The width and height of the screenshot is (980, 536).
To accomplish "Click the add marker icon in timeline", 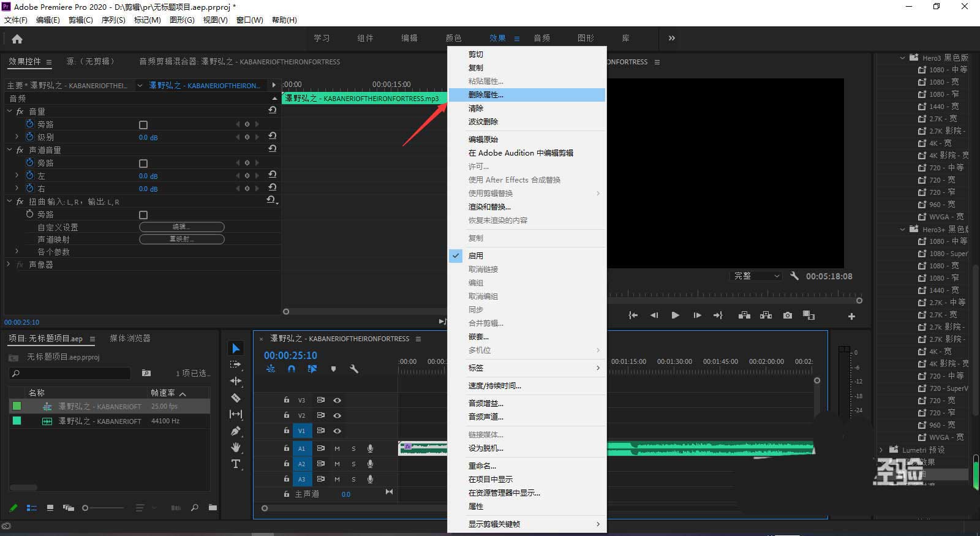I will [333, 369].
